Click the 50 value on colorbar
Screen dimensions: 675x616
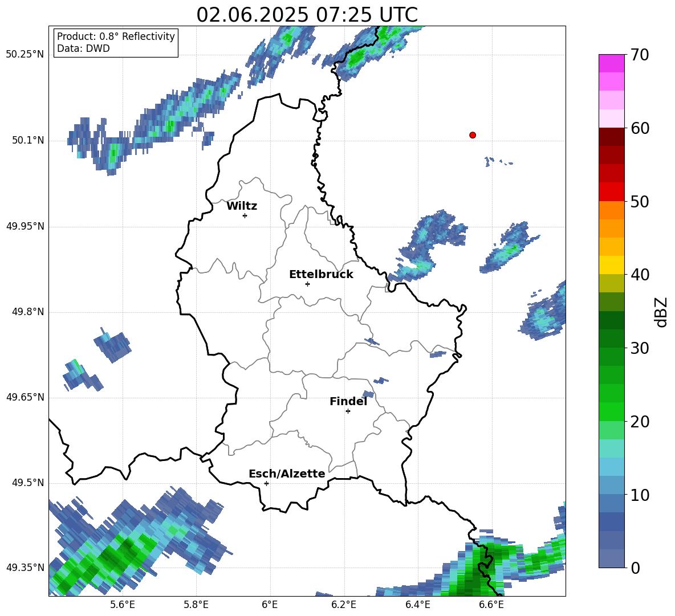pos(639,201)
